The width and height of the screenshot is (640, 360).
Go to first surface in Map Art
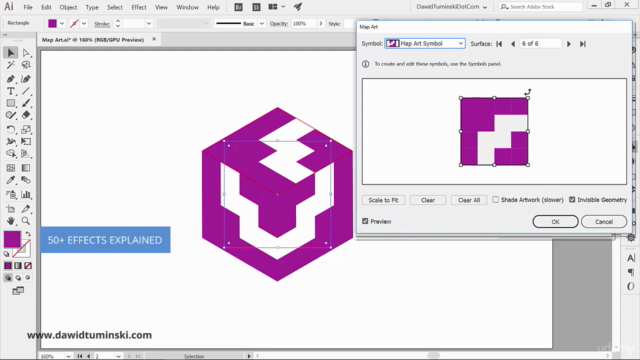coord(499,44)
